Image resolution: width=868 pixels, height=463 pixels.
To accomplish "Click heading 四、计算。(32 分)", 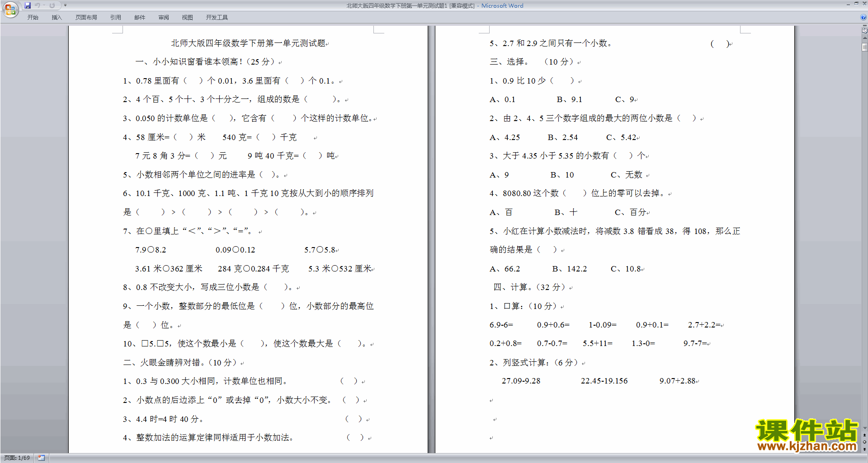I will (530, 287).
